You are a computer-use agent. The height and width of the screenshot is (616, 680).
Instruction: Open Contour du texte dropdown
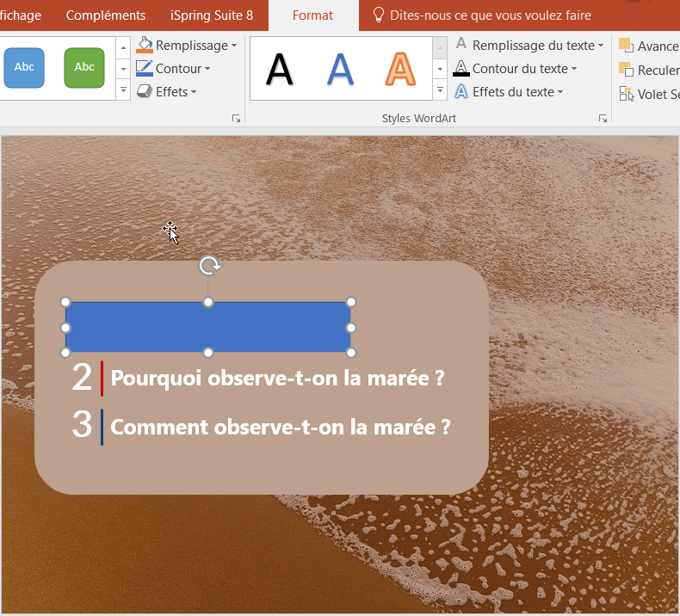[574, 69]
